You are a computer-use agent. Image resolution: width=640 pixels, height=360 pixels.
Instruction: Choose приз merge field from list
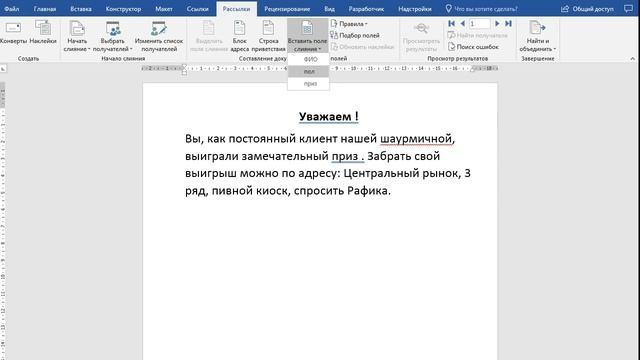(x=310, y=84)
